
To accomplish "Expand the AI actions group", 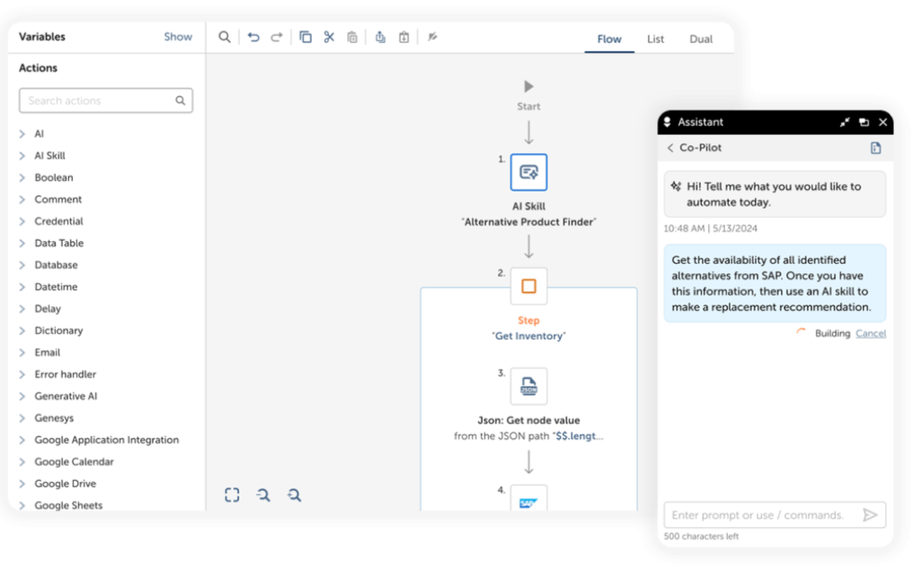I will 22,134.
